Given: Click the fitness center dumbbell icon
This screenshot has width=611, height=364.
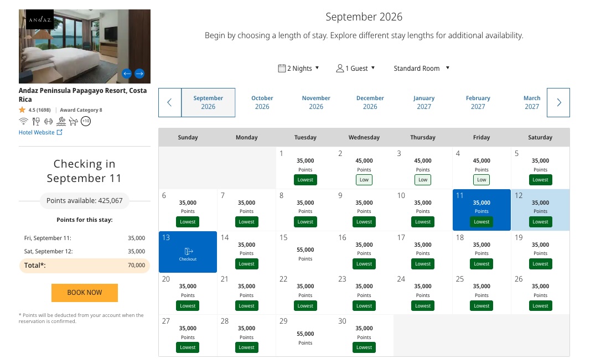Looking at the screenshot, I should pos(48,122).
